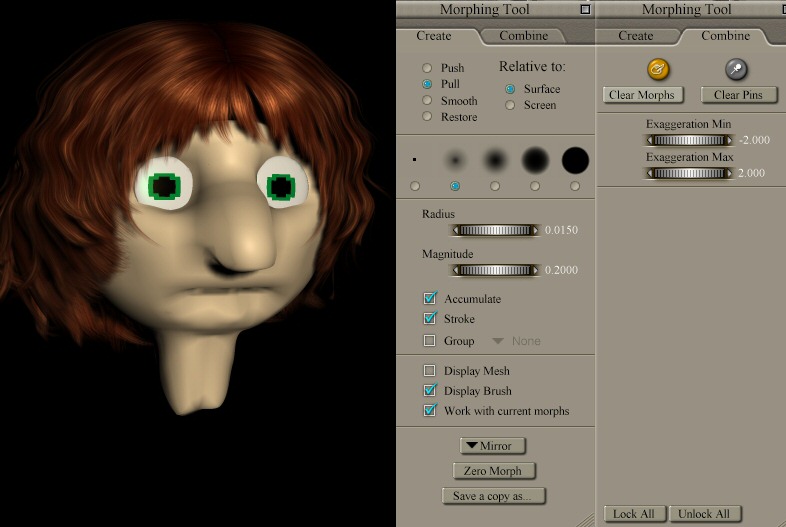Switch to Combine tab in right panel
The width and height of the screenshot is (786, 527).
click(x=725, y=36)
